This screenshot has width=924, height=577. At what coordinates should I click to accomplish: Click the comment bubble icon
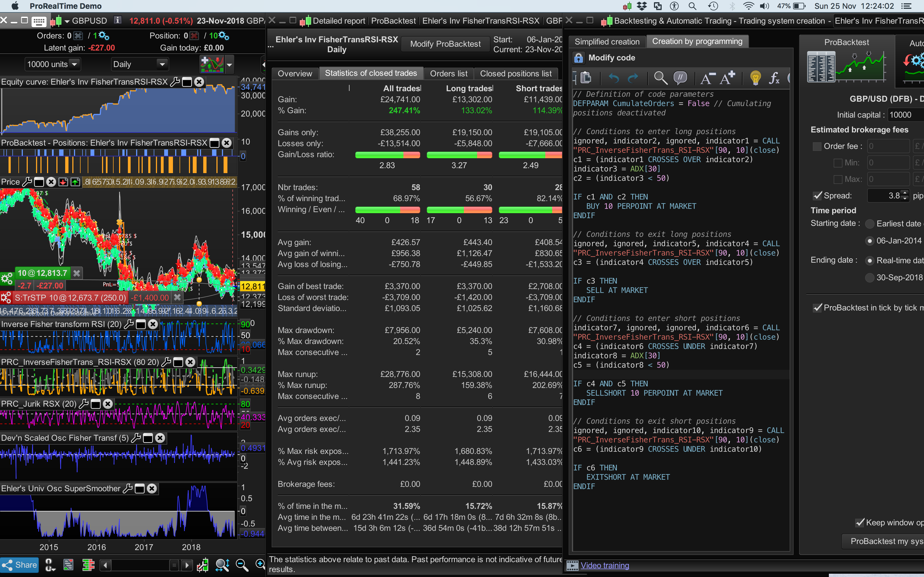click(680, 78)
